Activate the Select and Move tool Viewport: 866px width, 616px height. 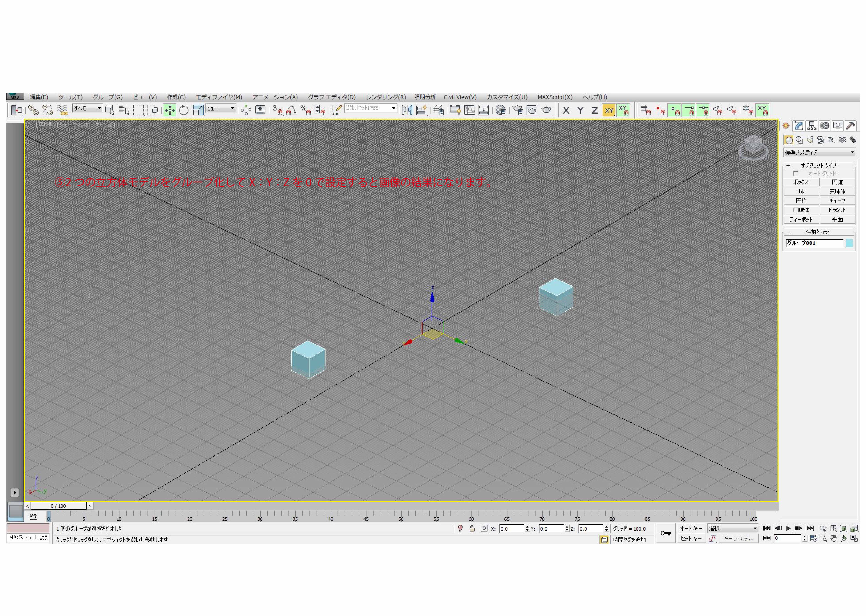tap(170, 110)
